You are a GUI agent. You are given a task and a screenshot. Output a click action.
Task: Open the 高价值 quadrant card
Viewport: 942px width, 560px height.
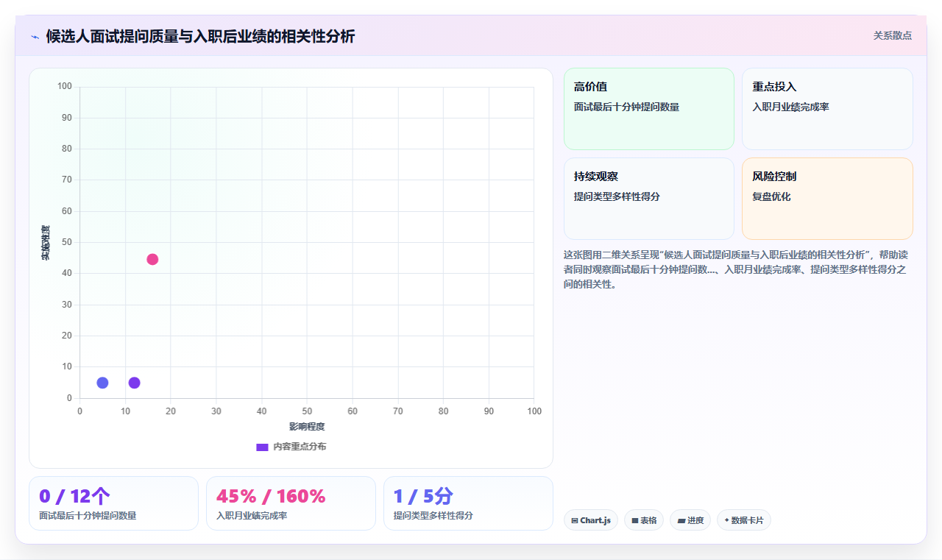[x=649, y=109]
